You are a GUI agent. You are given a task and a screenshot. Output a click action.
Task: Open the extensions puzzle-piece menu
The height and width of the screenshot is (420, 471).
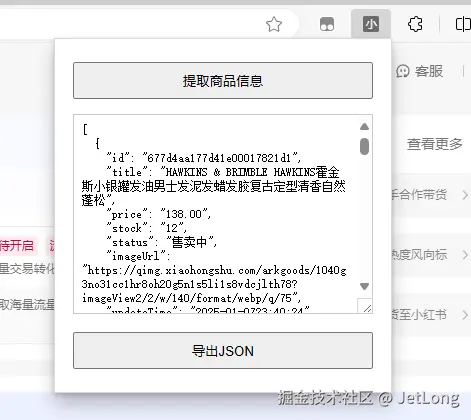(415, 24)
